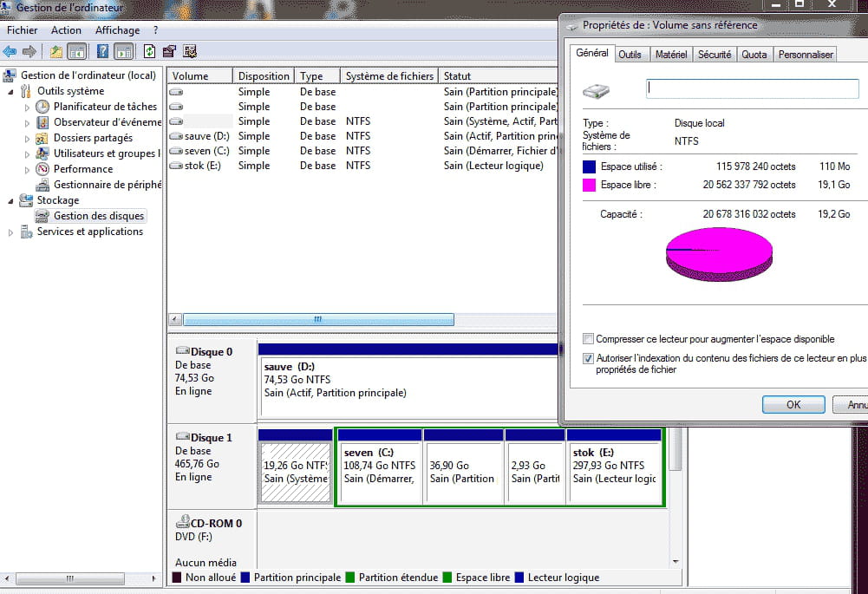
Task: Click the volume label text field
Action: (753, 88)
